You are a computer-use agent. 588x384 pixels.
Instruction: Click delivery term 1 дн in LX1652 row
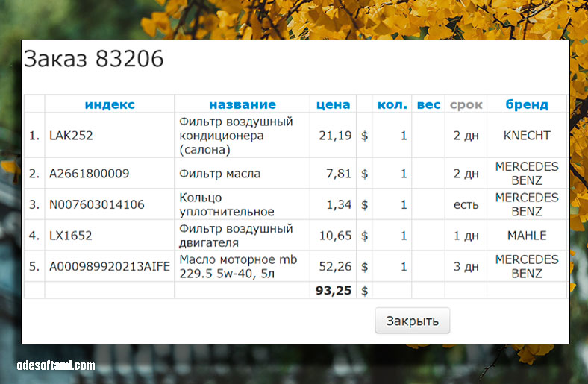pos(466,236)
